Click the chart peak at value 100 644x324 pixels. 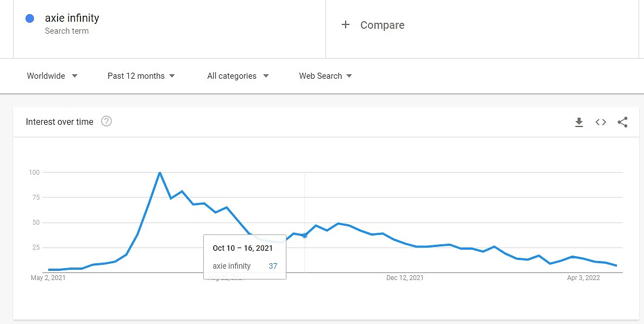point(160,172)
